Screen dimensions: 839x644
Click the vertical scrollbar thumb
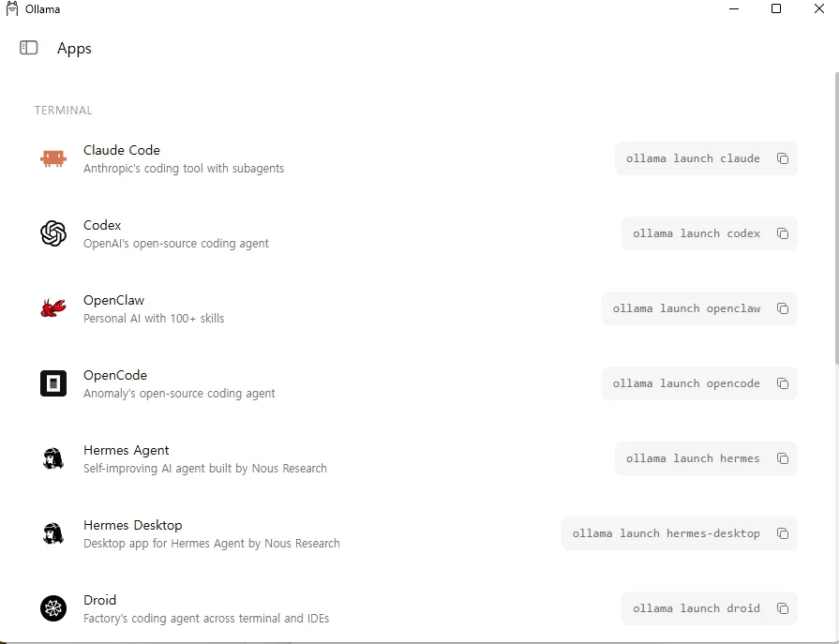coord(836,218)
